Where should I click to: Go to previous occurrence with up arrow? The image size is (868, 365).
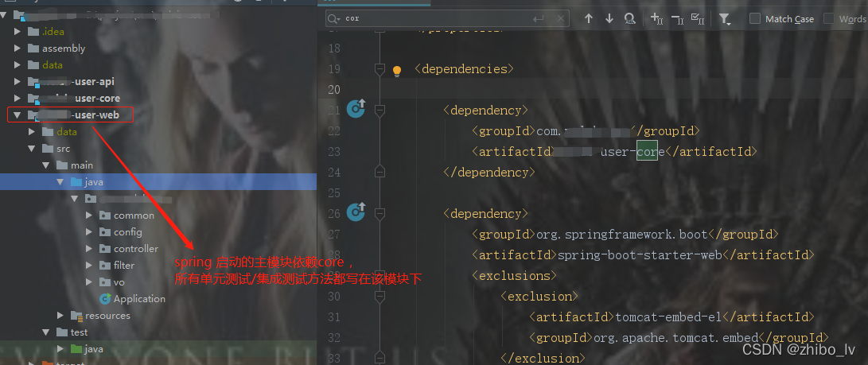(589, 19)
